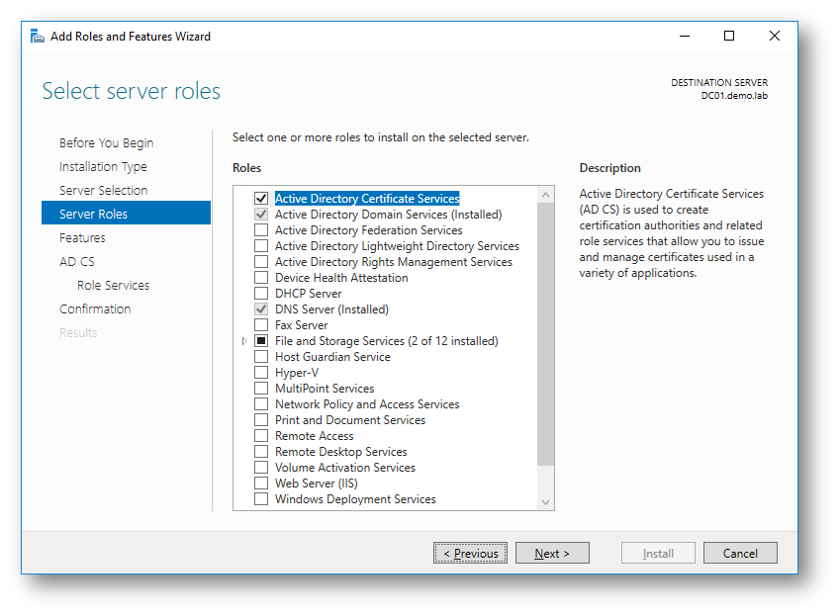Select the Remote Access checkbox

pyautogui.click(x=261, y=436)
